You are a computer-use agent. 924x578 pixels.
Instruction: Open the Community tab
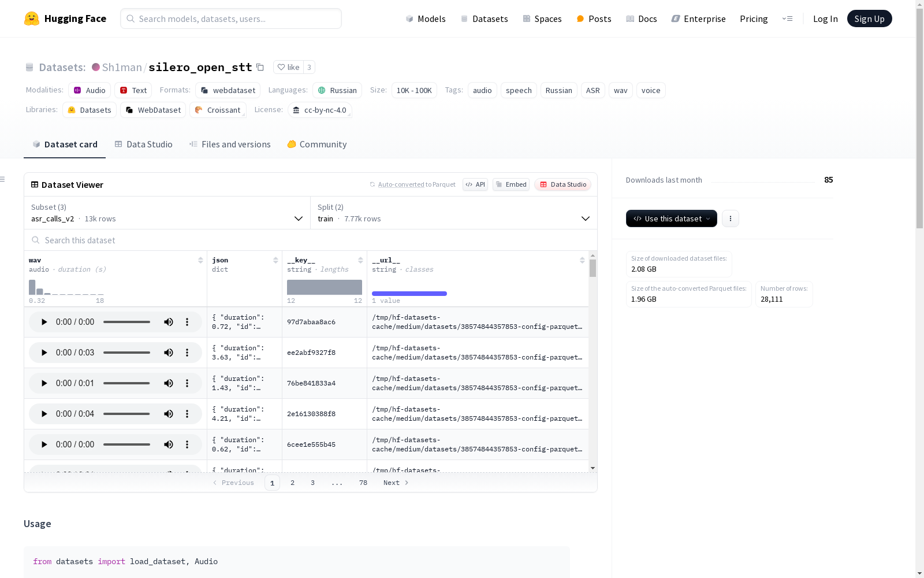pyautogui.click(x=317, y=144)
